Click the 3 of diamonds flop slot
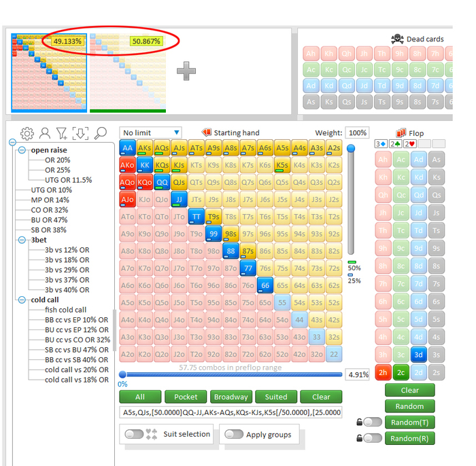 tap(381, 144)
